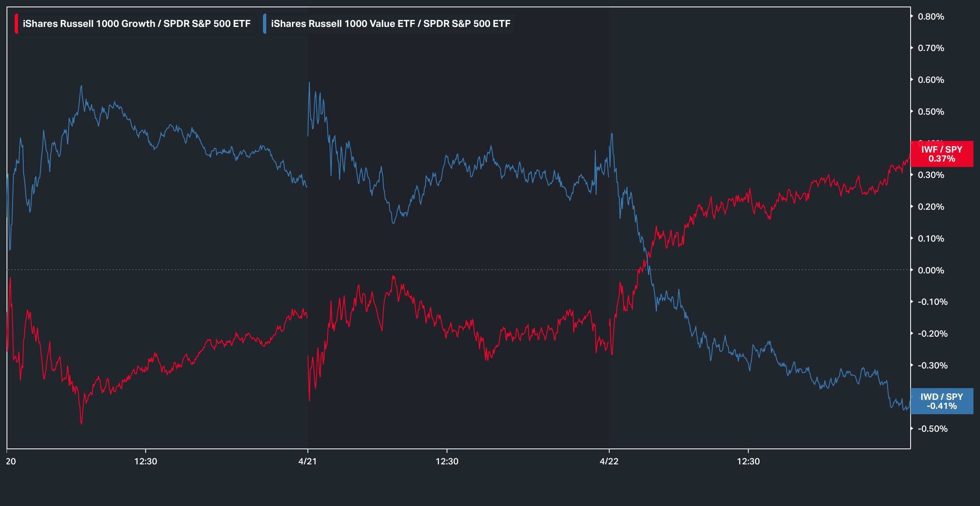The image size is (980, 506).
Task: Click the -0.30% tick label on right axis
Action: point(932,365)
